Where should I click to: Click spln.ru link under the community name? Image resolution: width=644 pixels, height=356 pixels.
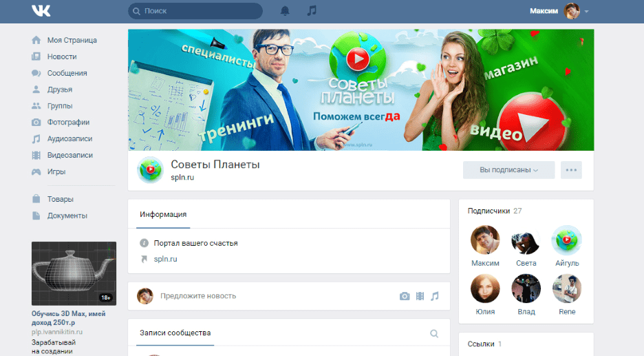coord(182,177)
